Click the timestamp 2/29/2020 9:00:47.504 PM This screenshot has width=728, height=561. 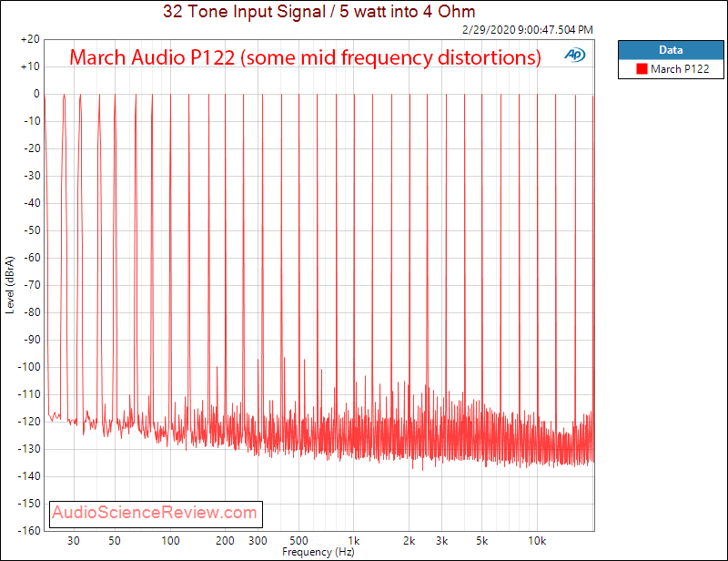pyautogui.click(x=528, y=30)
